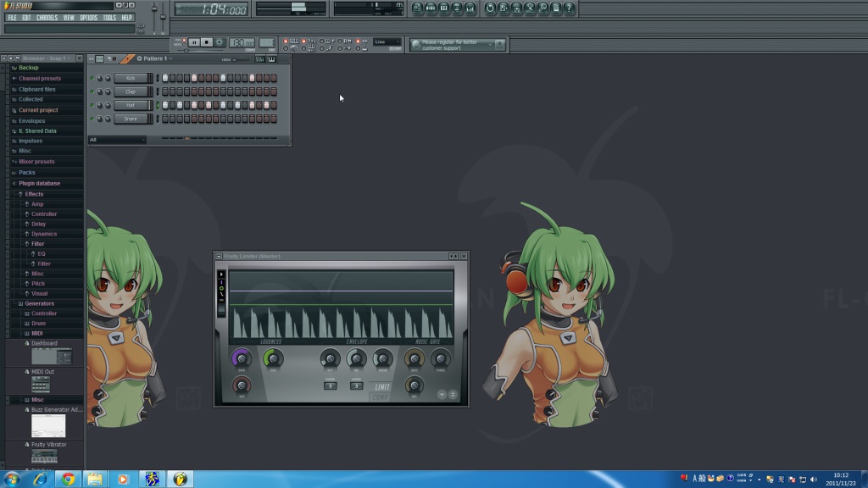The width and height of the screenshot is (868, 488).
Task: Open the Line snap selector dropdown
Action: tap(387, 42)
